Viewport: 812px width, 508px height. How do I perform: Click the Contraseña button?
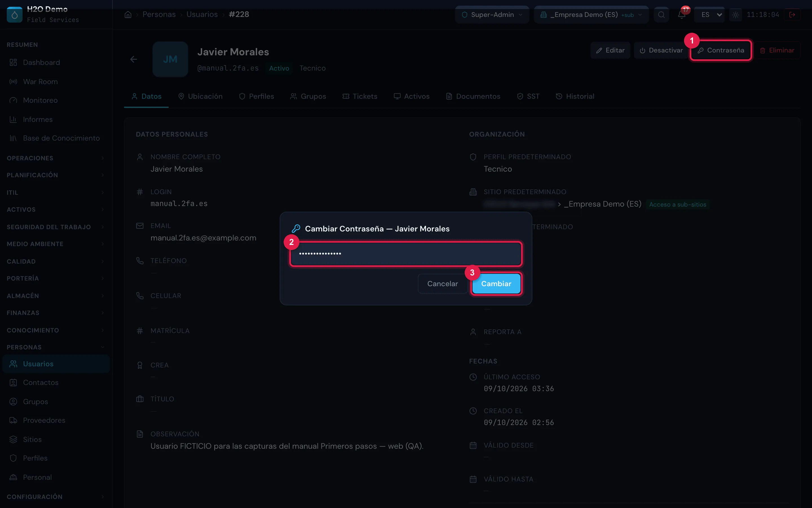pyautogui.click(x=721, y=51)
